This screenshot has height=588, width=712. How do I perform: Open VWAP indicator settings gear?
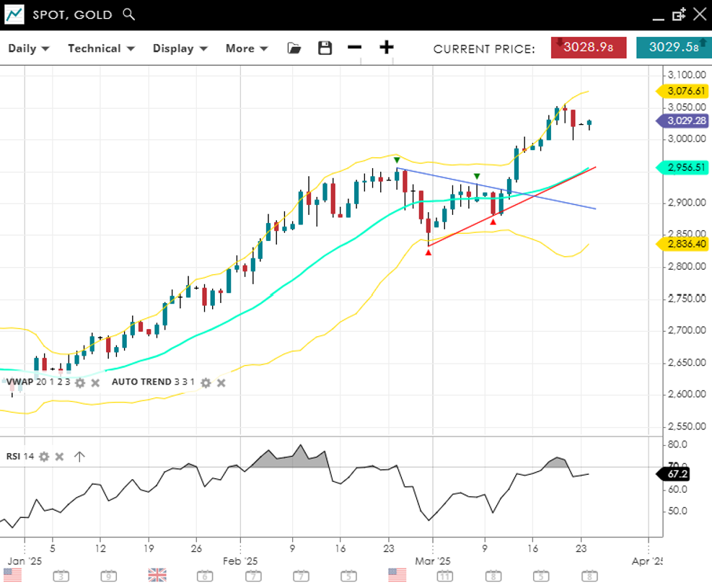(80, 382)
